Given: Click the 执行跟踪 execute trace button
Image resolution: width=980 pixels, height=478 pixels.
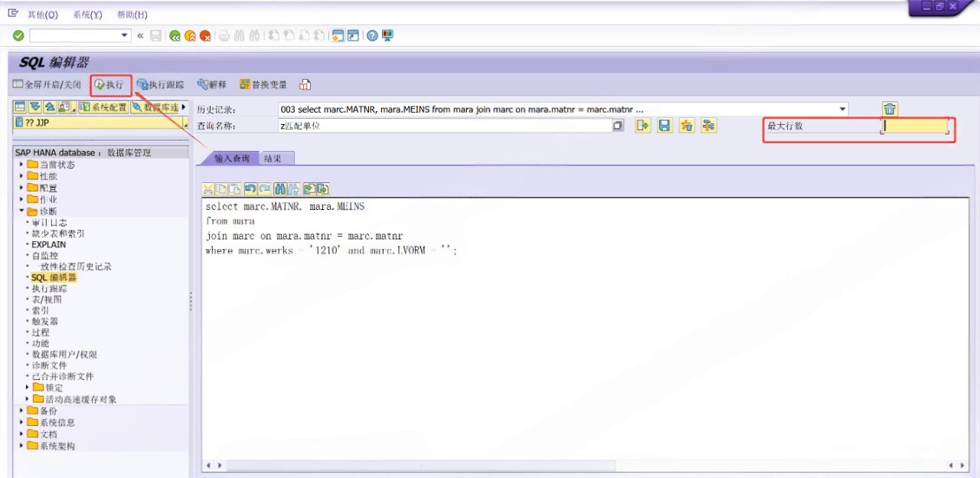Looking at the screenshot, I should point(161,85).
